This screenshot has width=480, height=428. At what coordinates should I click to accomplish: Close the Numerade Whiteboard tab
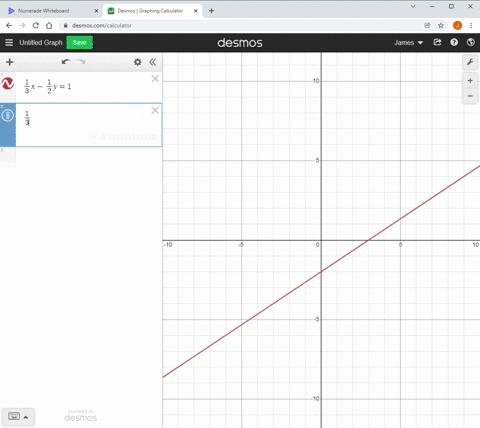96,11
